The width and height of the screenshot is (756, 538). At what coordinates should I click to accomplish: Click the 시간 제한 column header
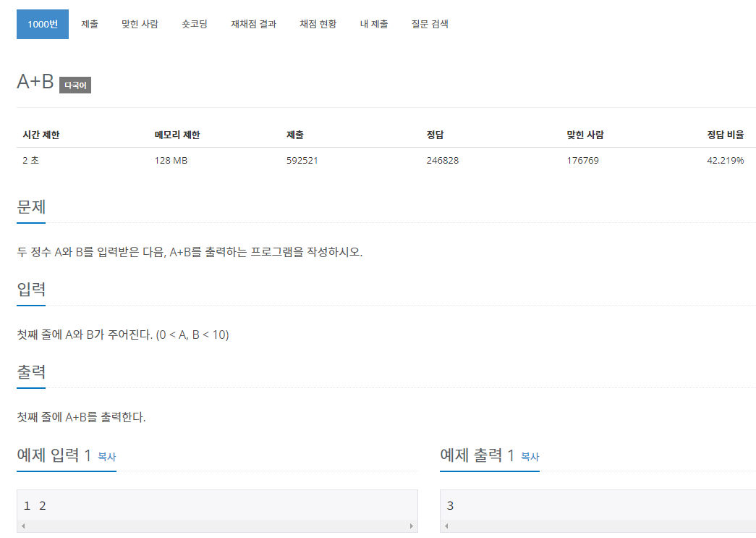coord(41,135)
